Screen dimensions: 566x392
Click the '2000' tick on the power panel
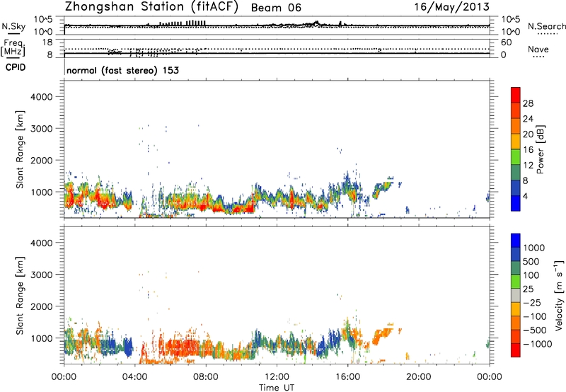click(x=42, y=160)
